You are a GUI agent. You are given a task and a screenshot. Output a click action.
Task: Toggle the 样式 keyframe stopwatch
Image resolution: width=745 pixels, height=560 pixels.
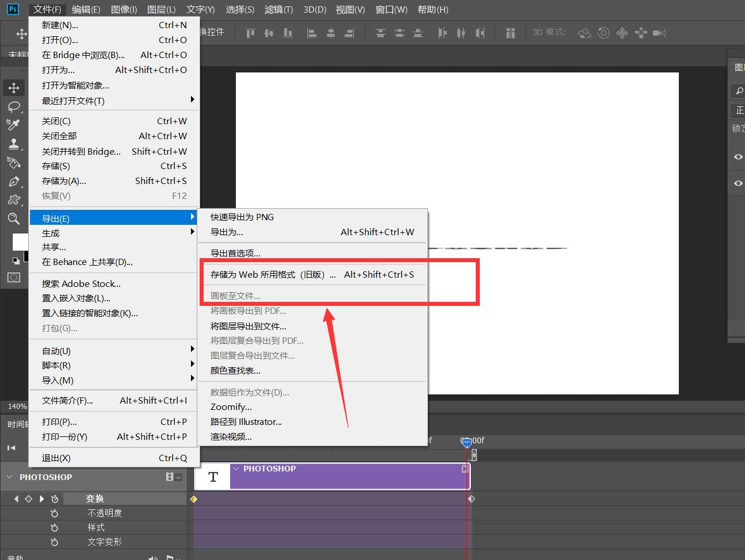point(55,527)
